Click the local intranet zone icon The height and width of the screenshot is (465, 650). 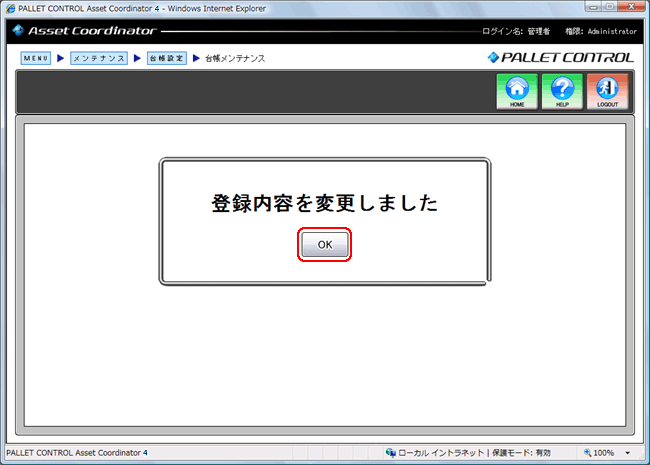click(390, 453)
